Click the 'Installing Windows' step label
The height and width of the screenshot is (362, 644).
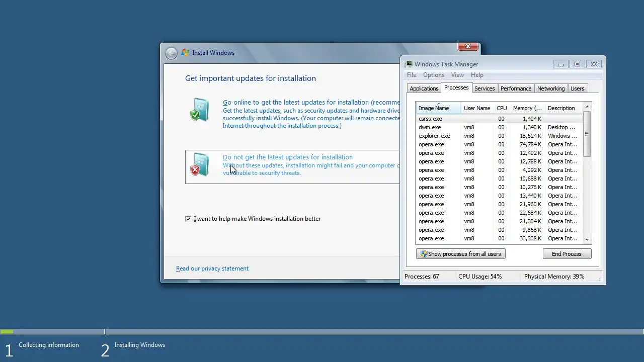[139, 345]
